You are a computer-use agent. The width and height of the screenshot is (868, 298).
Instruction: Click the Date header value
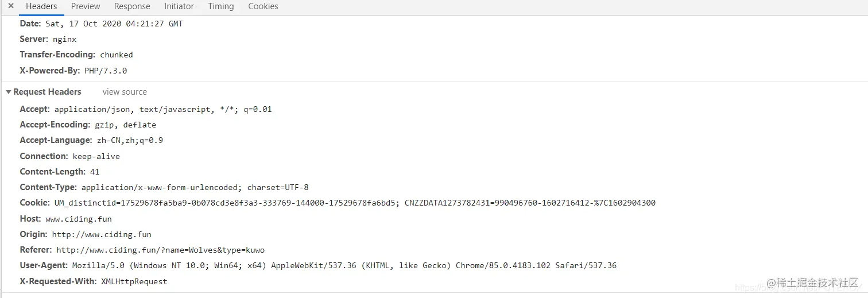[114, 24]
